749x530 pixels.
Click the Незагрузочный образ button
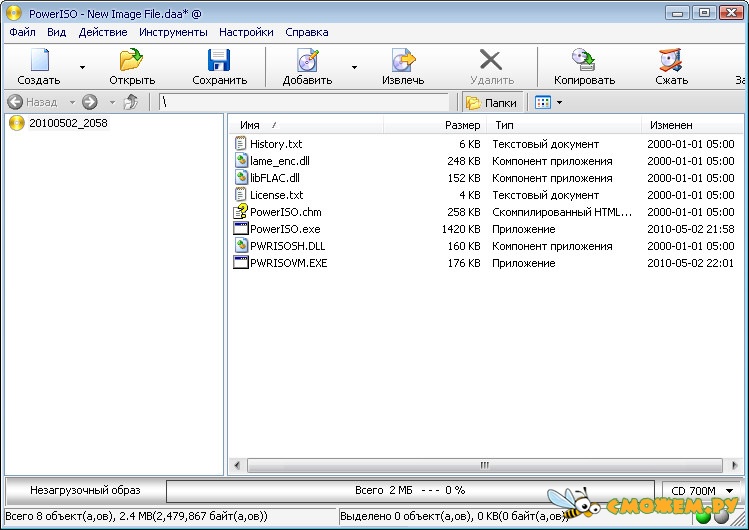tap(86, 490)
